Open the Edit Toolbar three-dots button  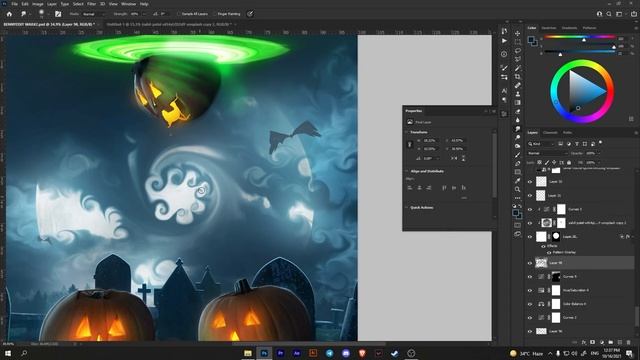click(518, 198)
